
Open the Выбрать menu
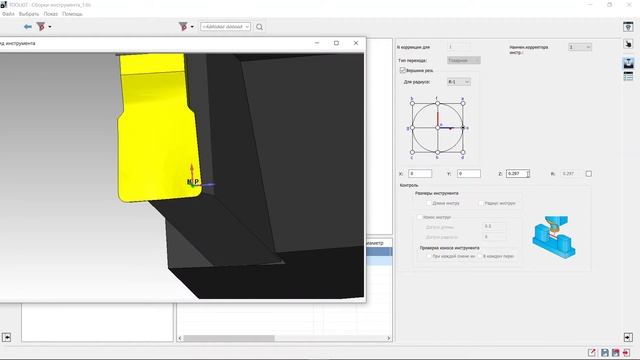(x=29, y=14)
